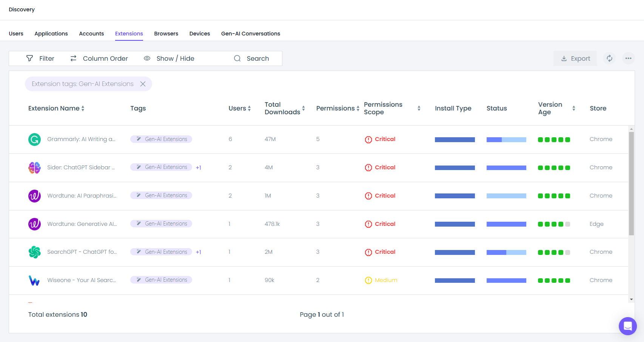Screen dimensions: 644x342
Task: Click the Filter button
Action: (40, 58)
